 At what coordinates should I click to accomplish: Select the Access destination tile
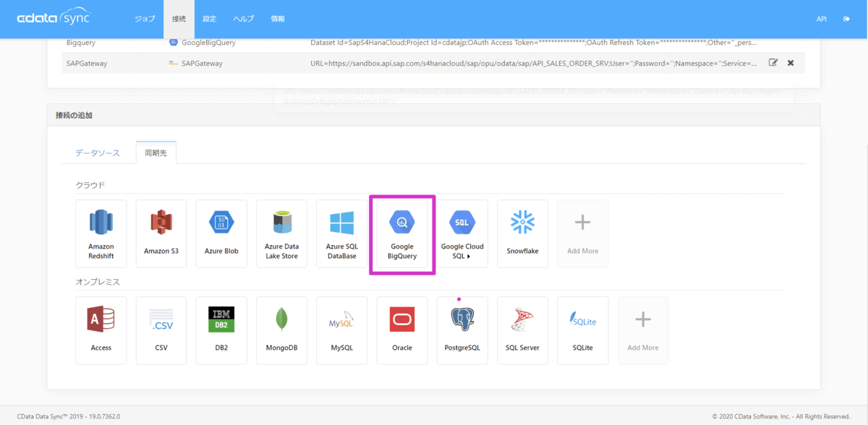pyautogui.click(x=101, y=330)
